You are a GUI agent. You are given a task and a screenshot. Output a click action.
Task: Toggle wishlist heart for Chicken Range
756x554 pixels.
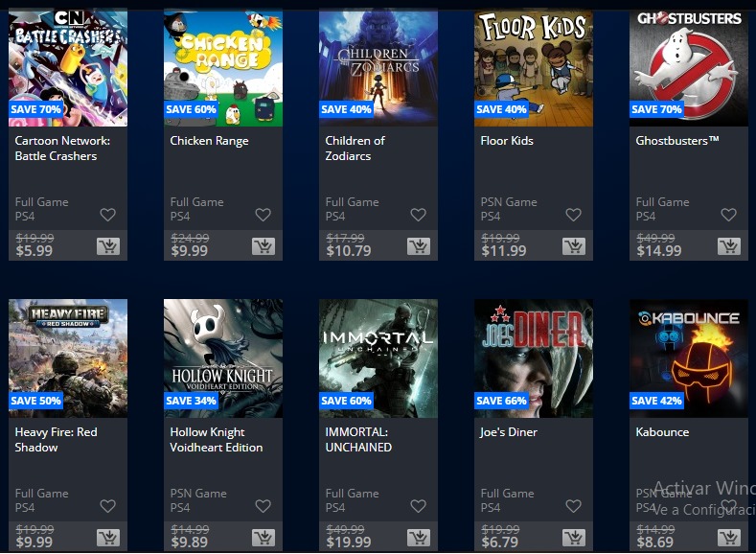263,215
